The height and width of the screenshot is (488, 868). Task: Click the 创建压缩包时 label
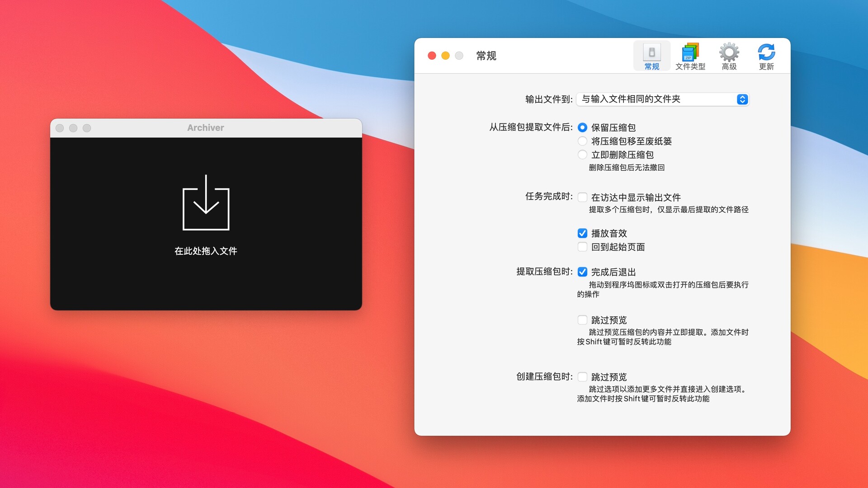pos(544,377)
